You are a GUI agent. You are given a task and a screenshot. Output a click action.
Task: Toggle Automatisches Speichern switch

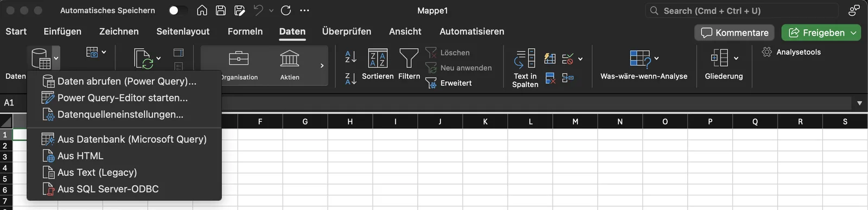[x=178, y=10]
